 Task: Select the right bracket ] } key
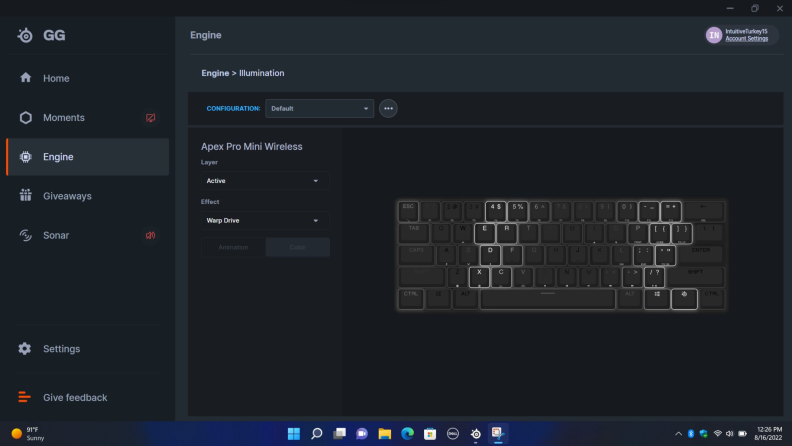coord(682,233)
